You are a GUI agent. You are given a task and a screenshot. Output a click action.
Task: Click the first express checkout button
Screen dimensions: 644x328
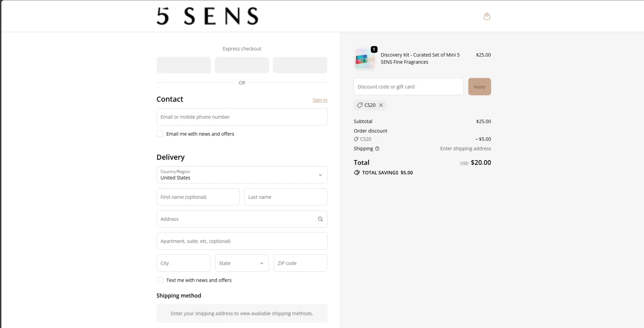pos(184,65)
